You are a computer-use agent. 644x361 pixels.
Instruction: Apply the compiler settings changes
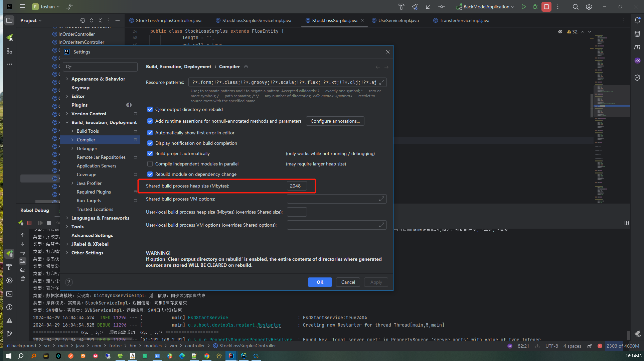tap(376, 282)
